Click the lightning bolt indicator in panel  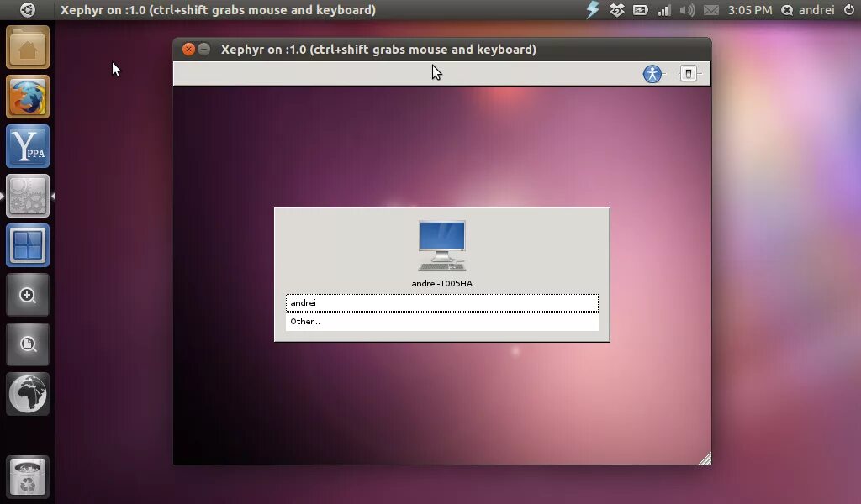coord(593,10)
